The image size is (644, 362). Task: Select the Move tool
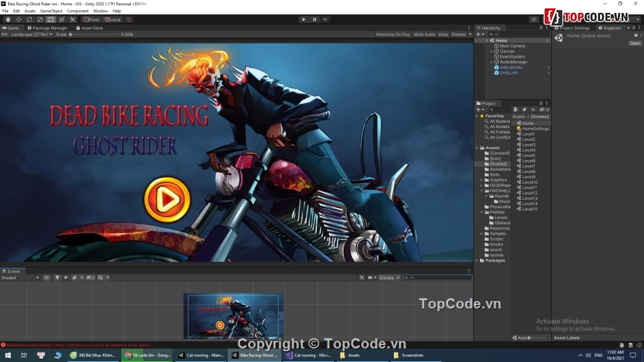[18, 19]
